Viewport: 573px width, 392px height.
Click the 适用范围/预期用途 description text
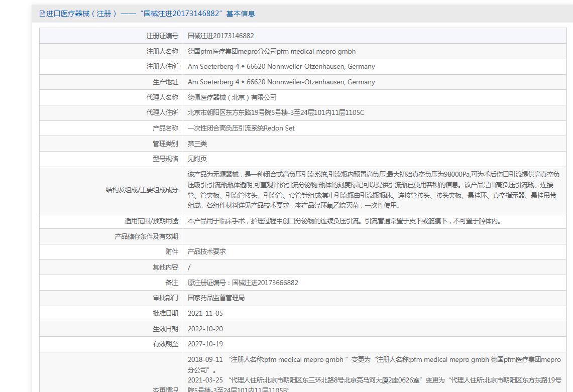(344, 221)
